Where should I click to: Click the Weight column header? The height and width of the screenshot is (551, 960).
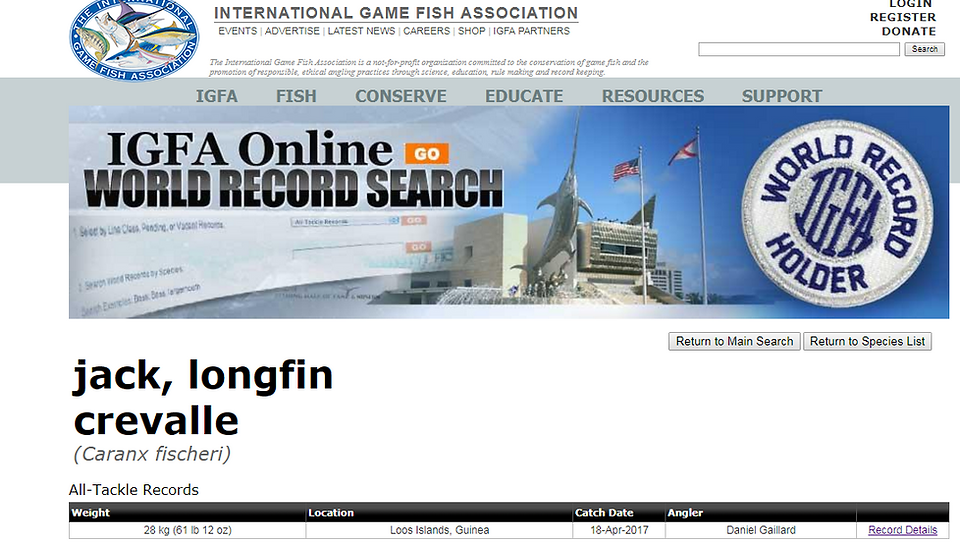(x=187, y=512)
